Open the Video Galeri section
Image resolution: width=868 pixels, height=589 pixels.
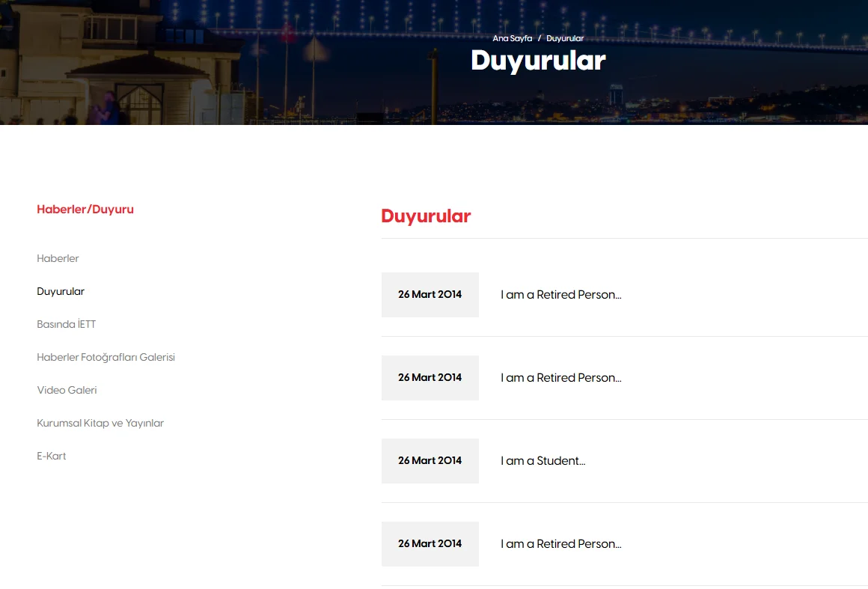coord(67,390)
